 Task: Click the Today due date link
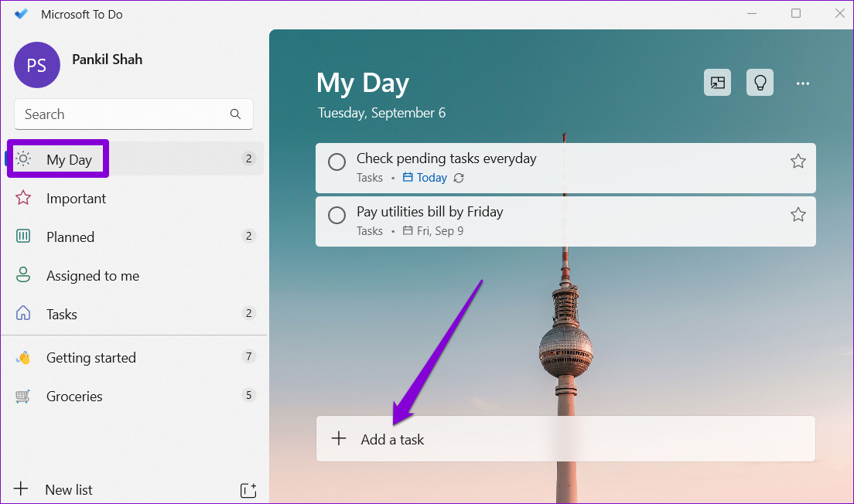431,177
